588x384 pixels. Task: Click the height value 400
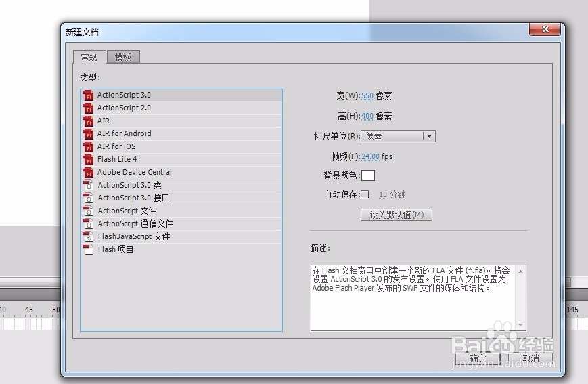367,116
